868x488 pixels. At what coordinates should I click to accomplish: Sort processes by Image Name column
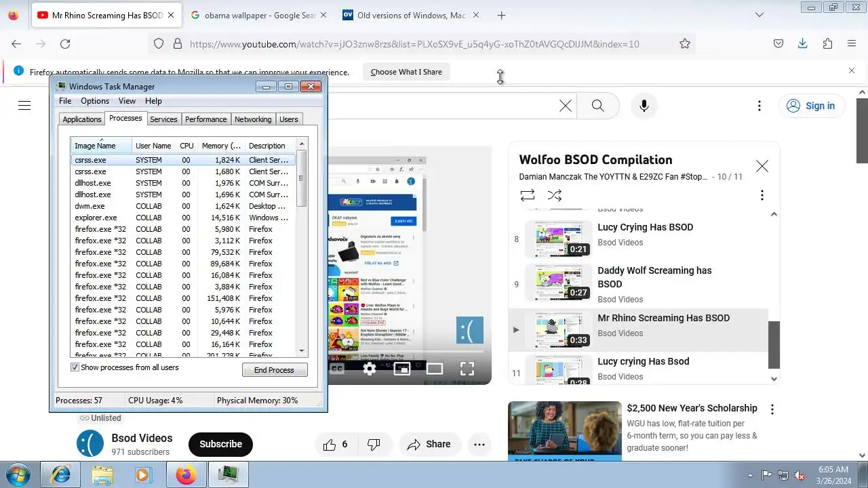pos(101,146)
